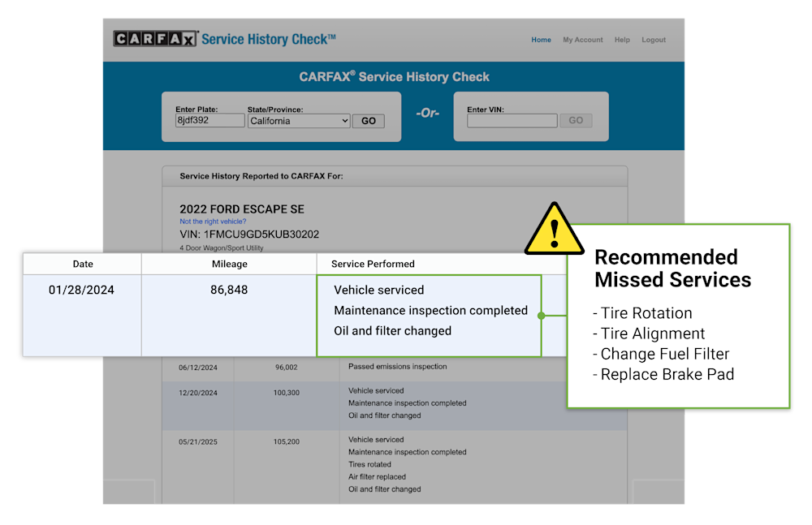Click highlighted 'Oil and filter changed' entry

pyautogui.click(x=392, y=331)
